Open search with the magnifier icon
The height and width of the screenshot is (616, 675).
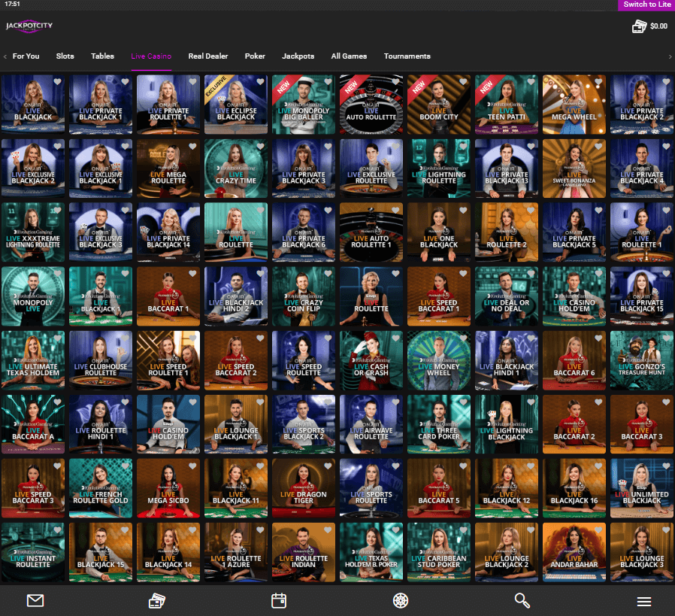pos(522,600)
